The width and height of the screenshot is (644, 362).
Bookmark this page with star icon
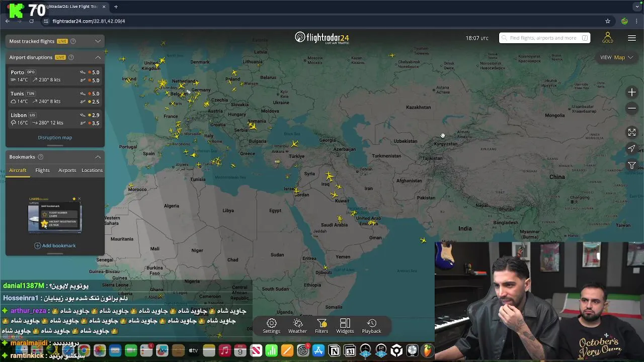[608, 21]
